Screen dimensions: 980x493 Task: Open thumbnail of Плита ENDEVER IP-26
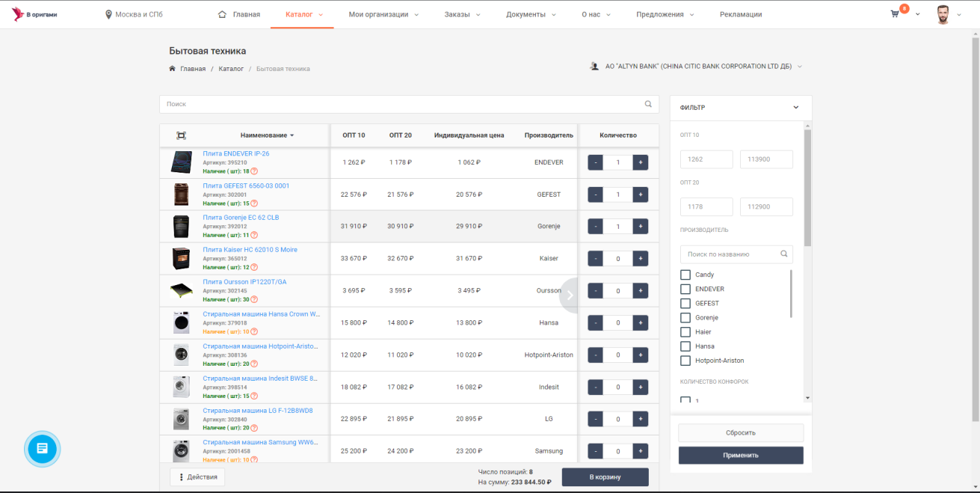coord(181,162)
